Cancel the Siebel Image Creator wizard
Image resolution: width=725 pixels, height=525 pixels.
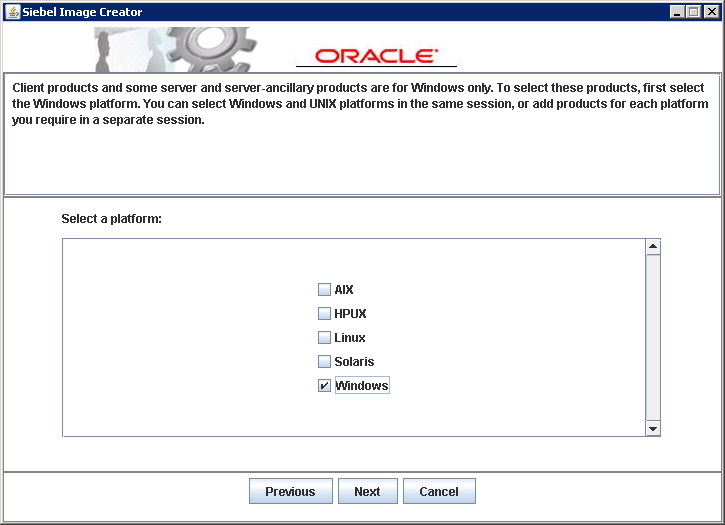[439, 491]
